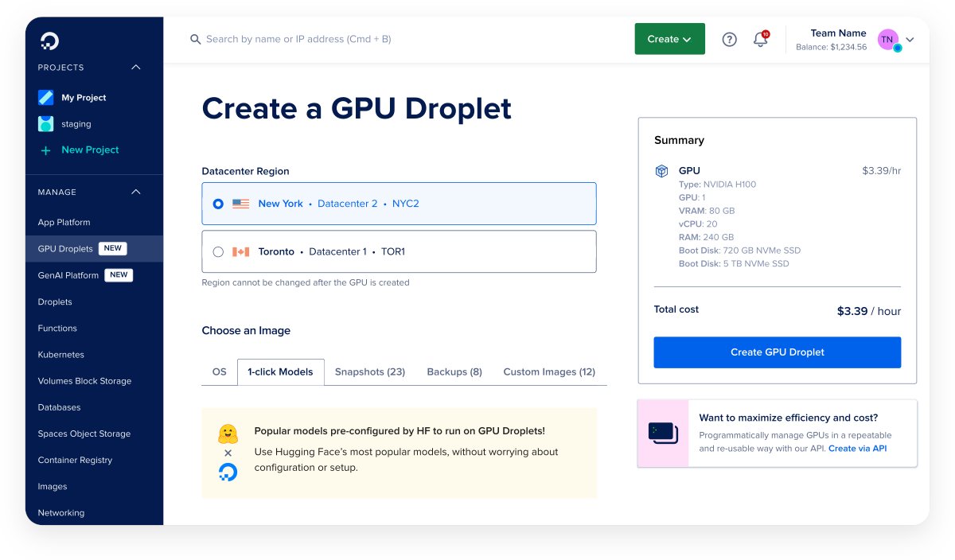Open the Custom Images (12) tab
Image resolution: width=955 pixels, height=560 pixels.
coord(549,371)
